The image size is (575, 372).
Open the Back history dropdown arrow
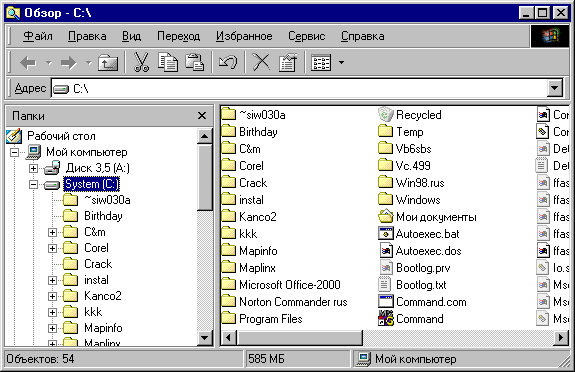pyautogui.click(x=48, y=63)
